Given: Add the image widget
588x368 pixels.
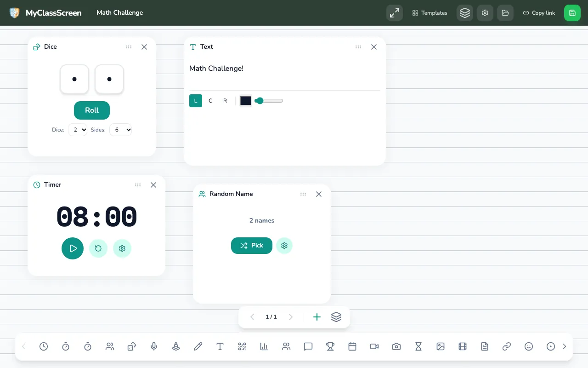Looking at the screenshot, I should [441, 346].
